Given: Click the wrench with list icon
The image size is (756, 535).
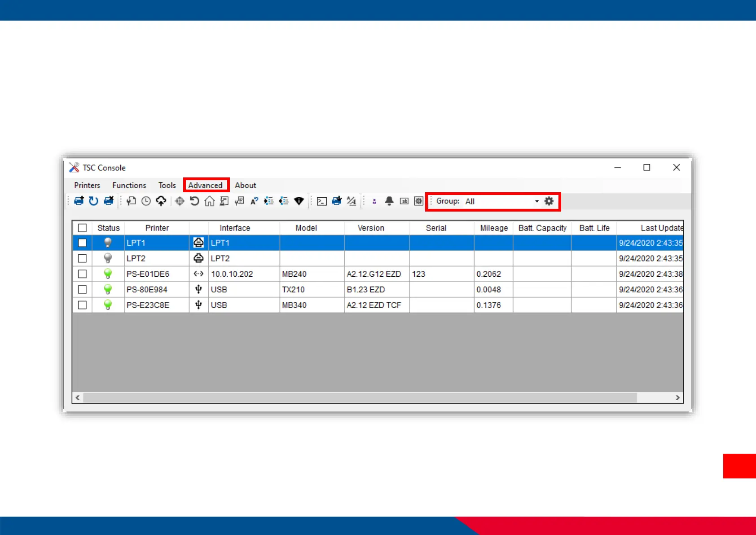Looking at the screenshot, I should click(239, 201).
